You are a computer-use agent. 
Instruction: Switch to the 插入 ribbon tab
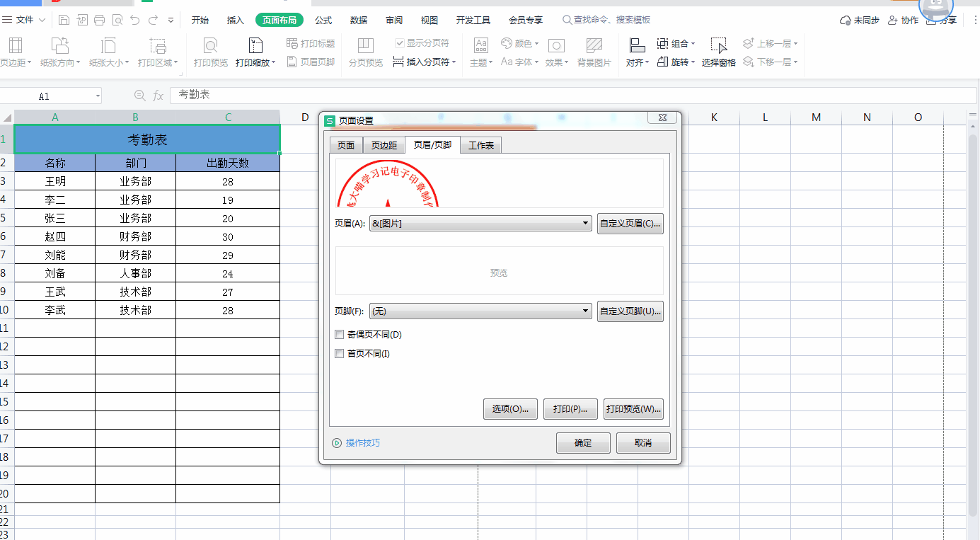click(236, 21)
